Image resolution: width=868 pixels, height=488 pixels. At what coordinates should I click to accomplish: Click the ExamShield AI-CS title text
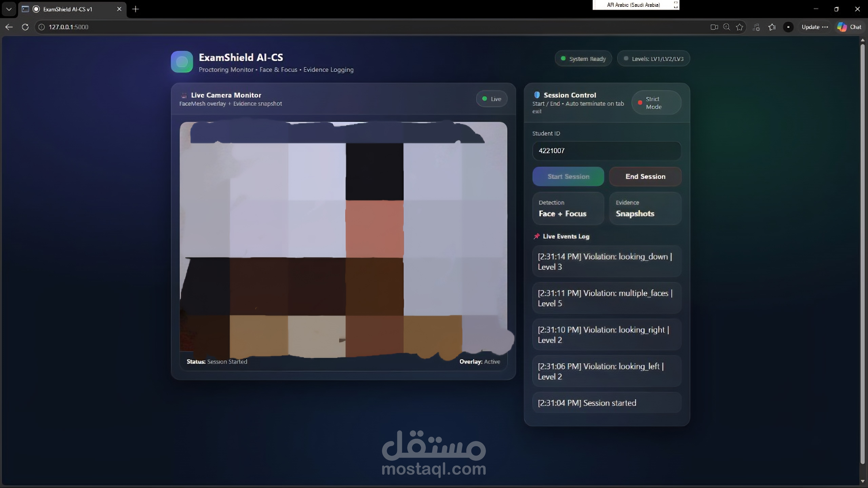[241, 57]
